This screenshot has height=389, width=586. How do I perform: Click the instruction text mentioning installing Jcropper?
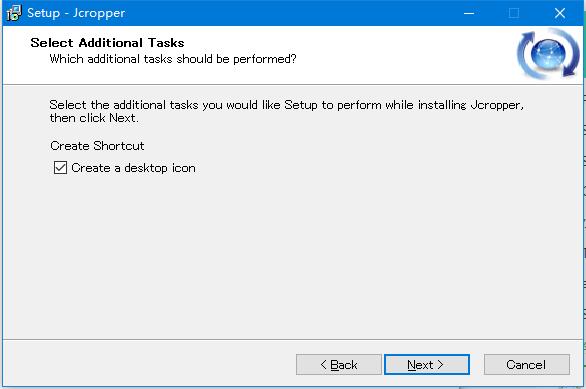click(286, 105)
